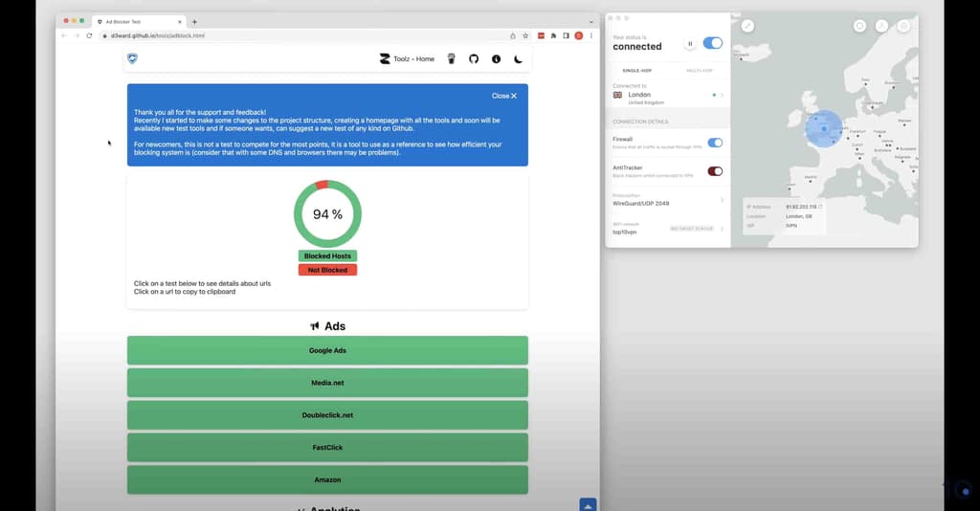The height and width of the screenshot is (511, 980).
Task: Click the WiFi trust status badge
Action: 692,229
